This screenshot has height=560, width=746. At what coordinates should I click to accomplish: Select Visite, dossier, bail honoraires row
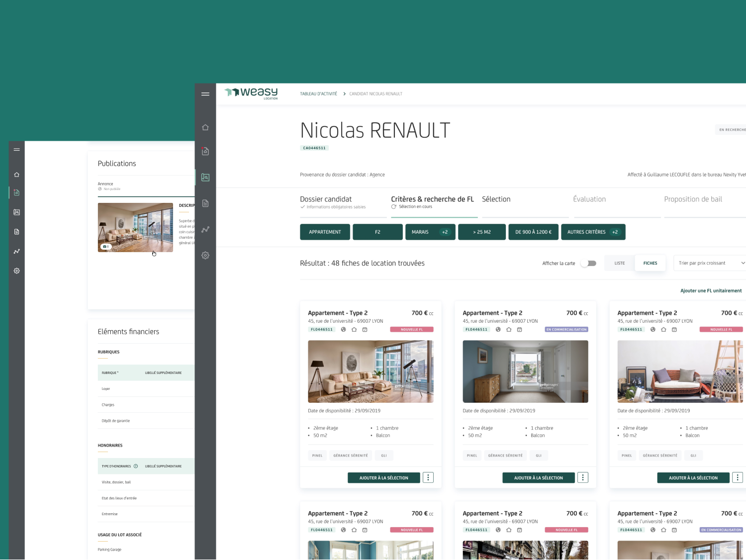point(146,482)
